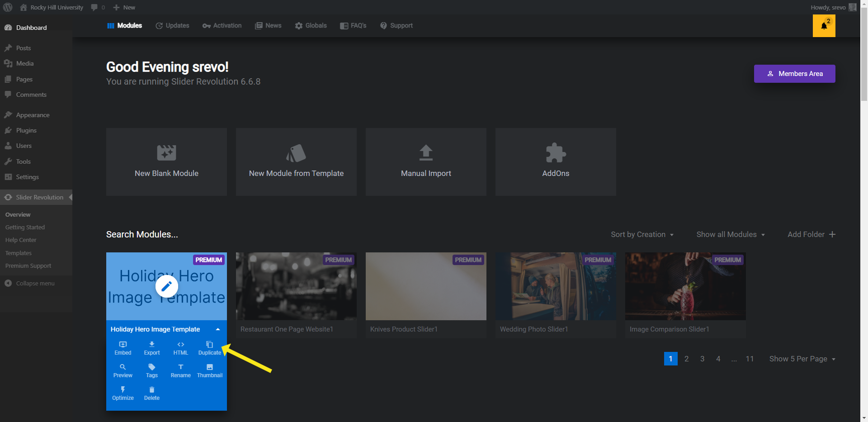The height and width of the screenshot is (422, 868).
Task: Open Settings in the sidebar
Action: coord(36,177)
